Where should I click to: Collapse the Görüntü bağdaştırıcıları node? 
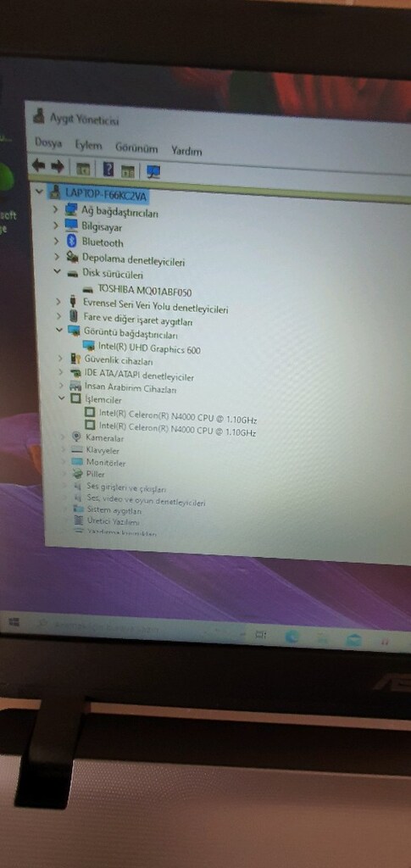tap(59, 330)
